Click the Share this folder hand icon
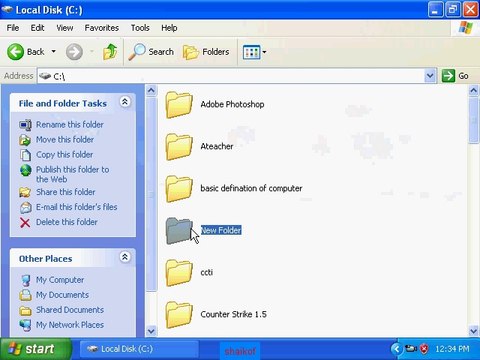Image resolution: width=480 pixels, height=360 pixels. tap(25, 192)
